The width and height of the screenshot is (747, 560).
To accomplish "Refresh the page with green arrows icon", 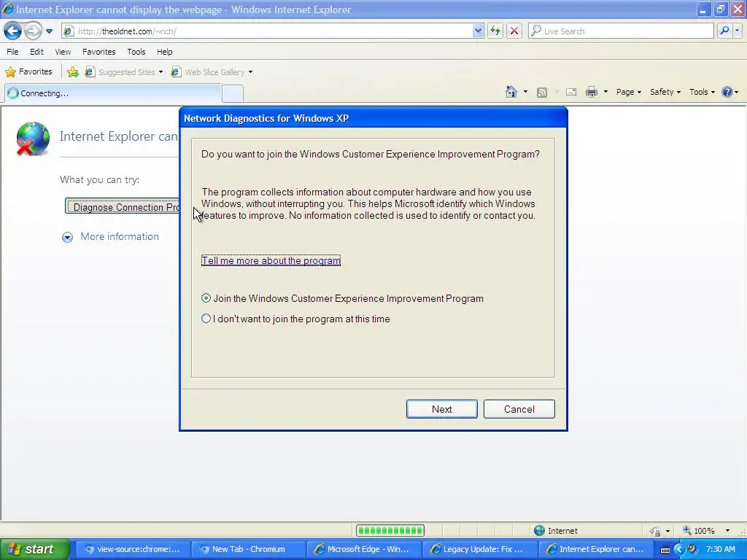I will 495,31.
